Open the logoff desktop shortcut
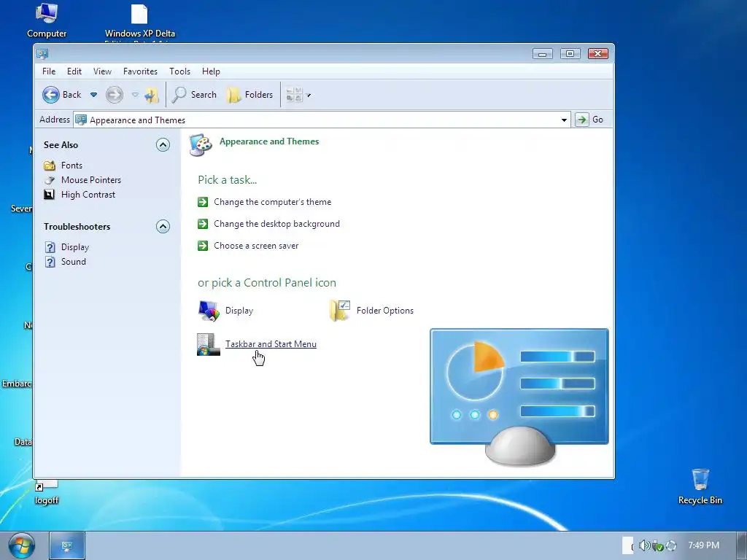747x560 pixels. [47, 493]
